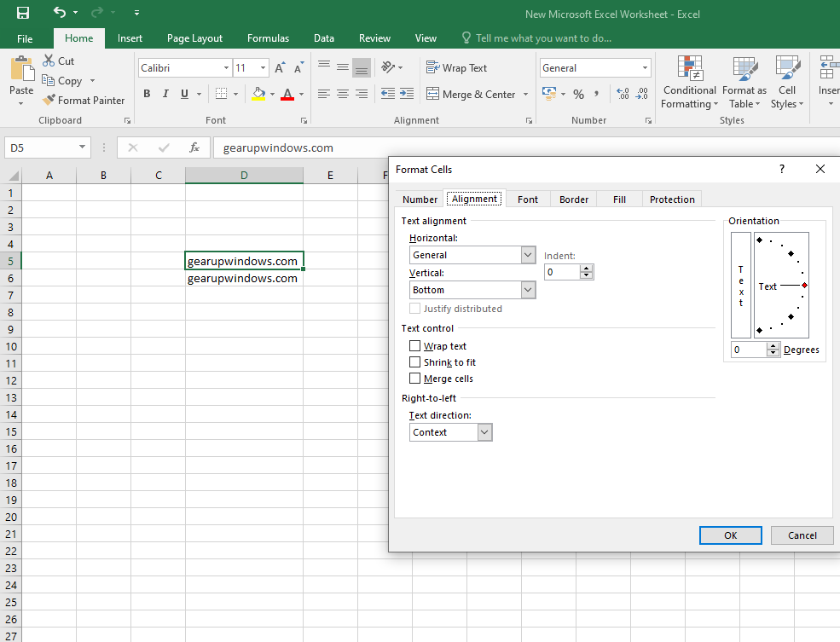This screenshot has height=642, width=840.
Task: Open the Horizontal alignment dropdown
Action: click(528, 255)
